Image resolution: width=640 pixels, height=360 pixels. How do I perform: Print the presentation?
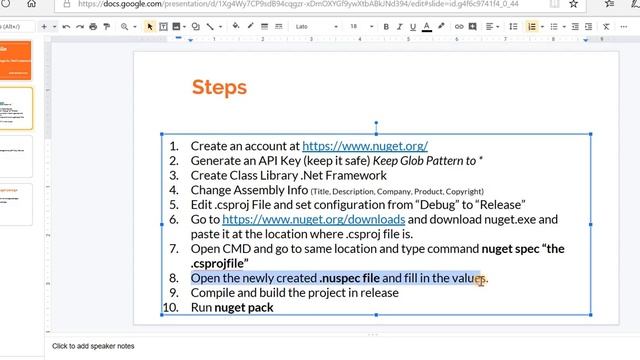[x=93, y=27]
